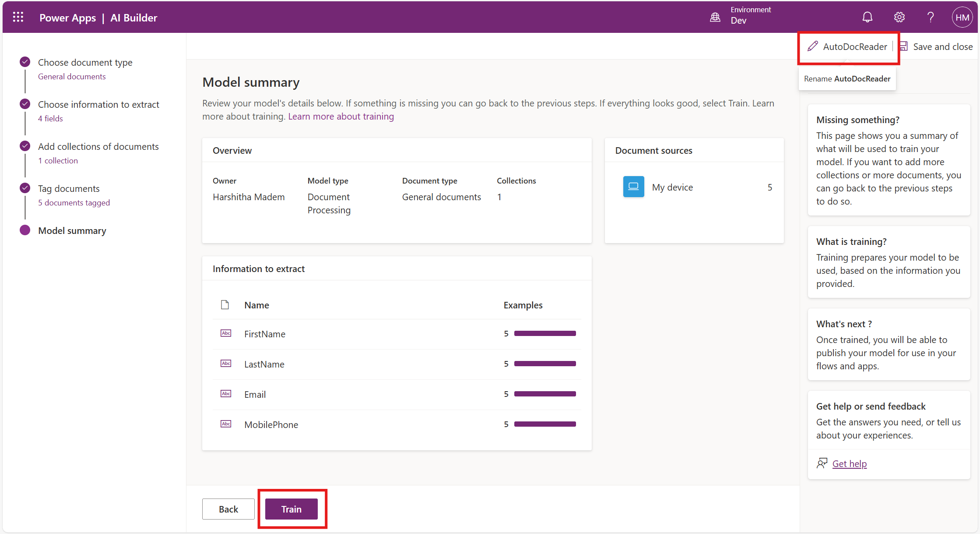Image resolution: width=980 pixels, height=534 pixels.
Task: Click the FirstName field type icon
Action: click(226, 333)
